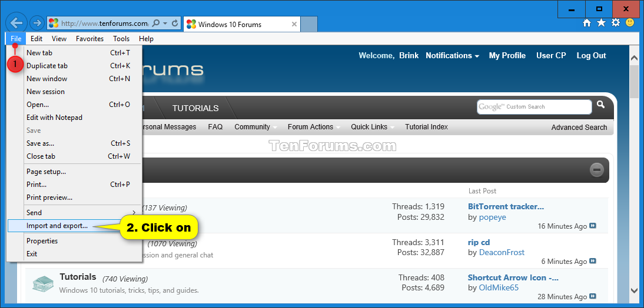Screen dimensions: 644x308
Task: Click the TUTORIALS navigation tab
Action: [x=195, y=109]
